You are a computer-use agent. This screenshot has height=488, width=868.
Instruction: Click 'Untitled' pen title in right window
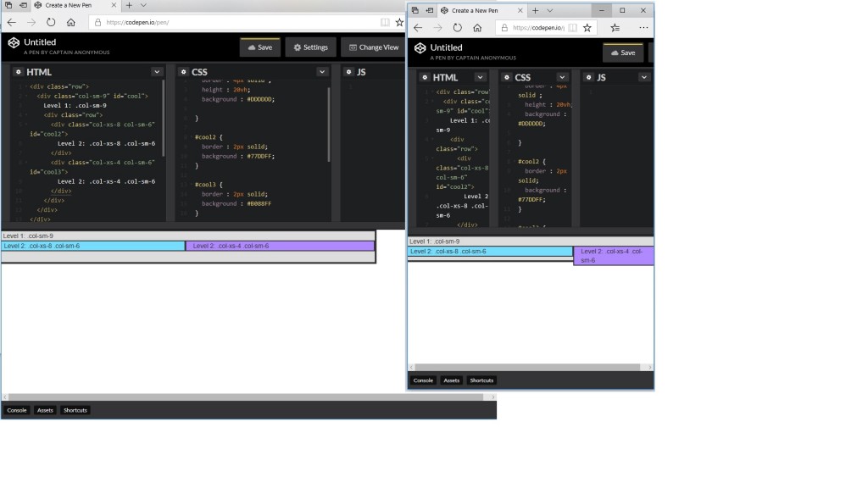pyautogui.click(x=446, y=47)
